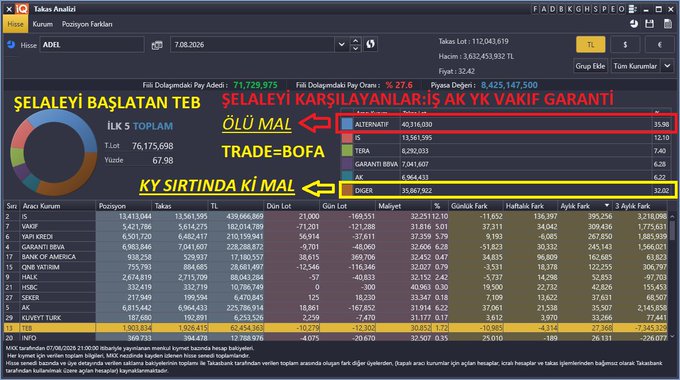
Task: Open the stacked layout icon in title bar
Action: tap(632, 9)
